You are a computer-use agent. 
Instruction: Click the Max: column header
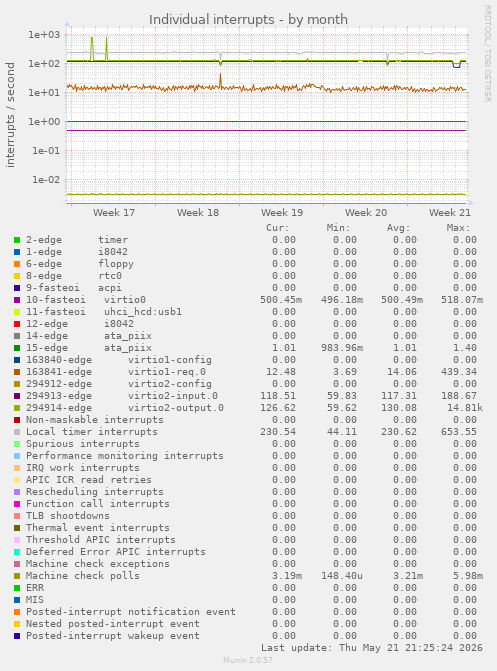458,228
